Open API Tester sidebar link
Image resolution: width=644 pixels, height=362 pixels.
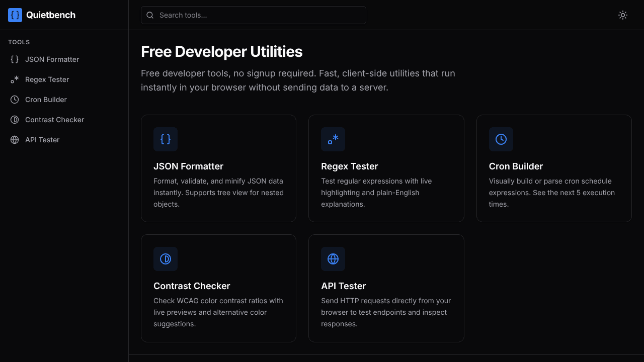[64, 140]
